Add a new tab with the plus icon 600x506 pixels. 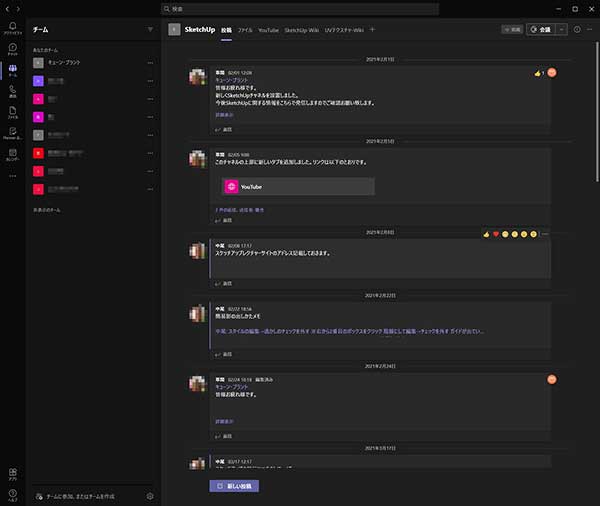coord(372,29)
